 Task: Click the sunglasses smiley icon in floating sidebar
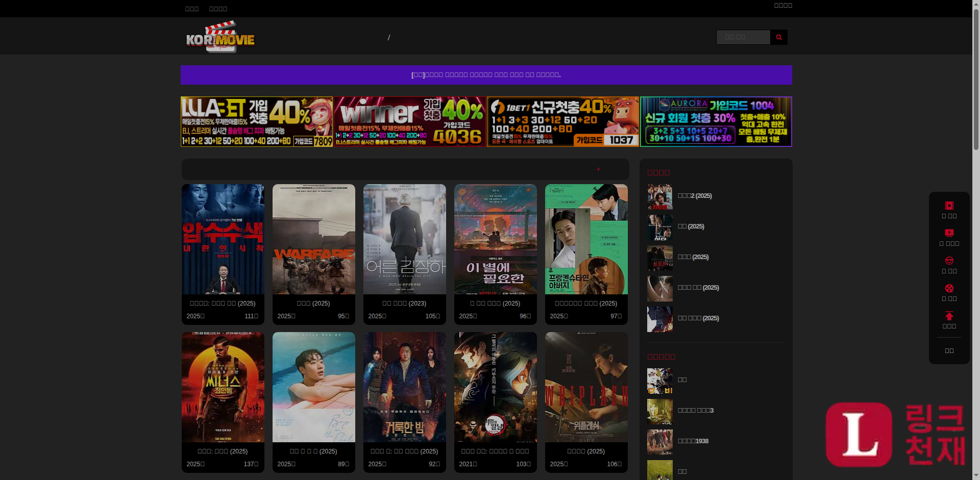coord(949,261)
